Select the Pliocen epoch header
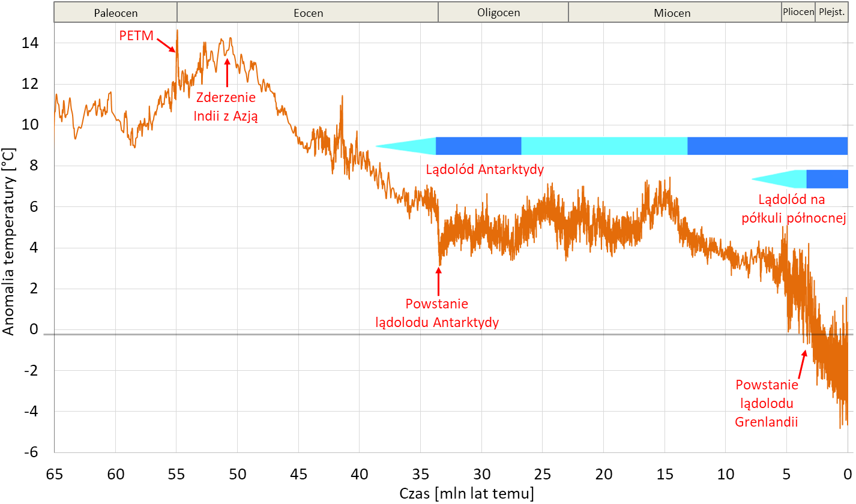Image resolution: width=856 pixels, height=504 pixels. (798, 13)
